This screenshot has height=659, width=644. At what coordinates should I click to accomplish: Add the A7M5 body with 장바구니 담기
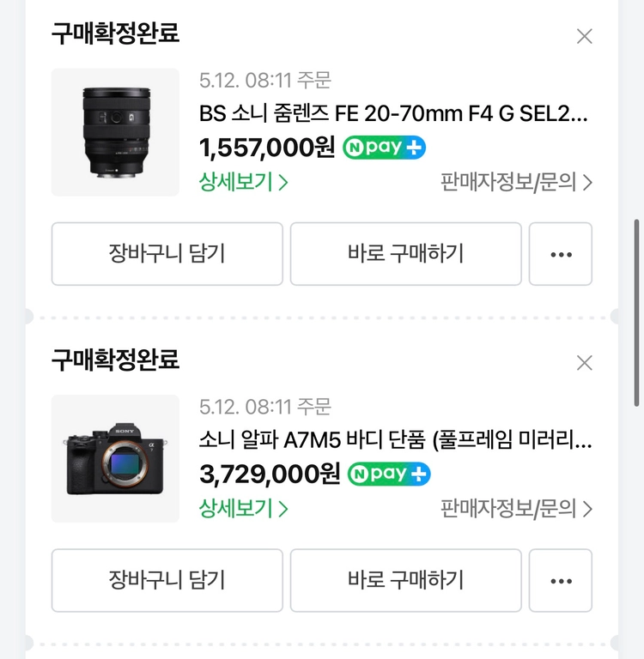167,580
